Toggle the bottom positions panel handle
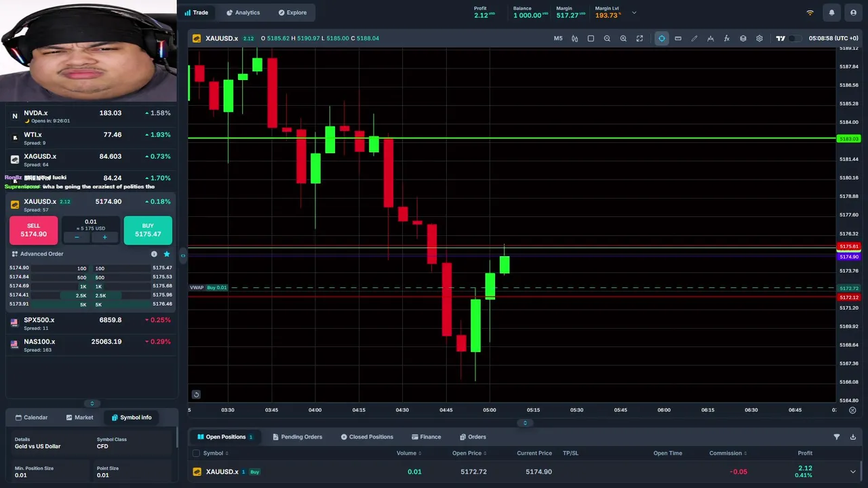The height and width of the screenshot is (488, 868). pyautogui.click(x=525, y=423)
